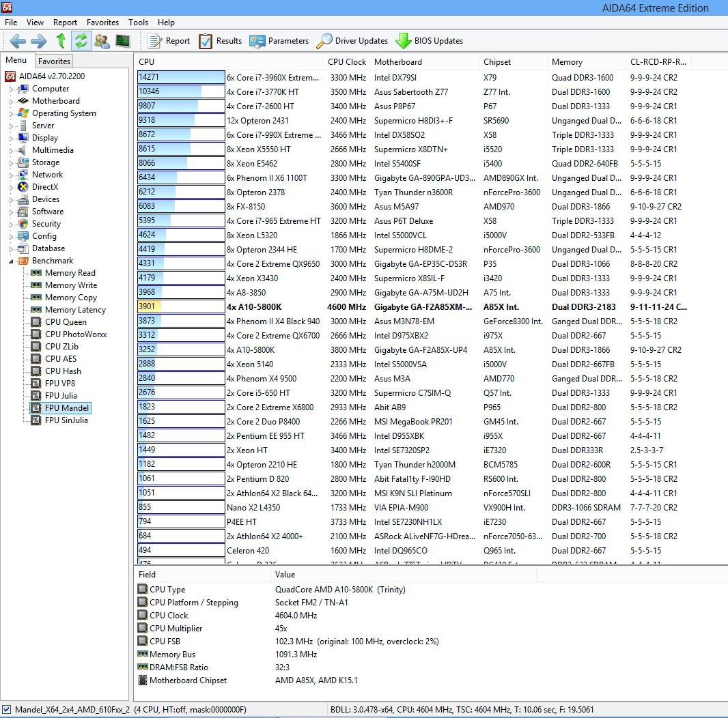Open the File menu
The height and width of the screenshot is (718, 728).
point(11,23)
